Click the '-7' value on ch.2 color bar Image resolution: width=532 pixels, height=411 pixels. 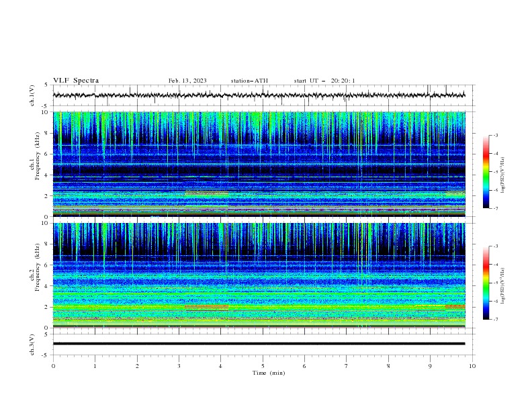pyautogui.click(x=495, y=319)
